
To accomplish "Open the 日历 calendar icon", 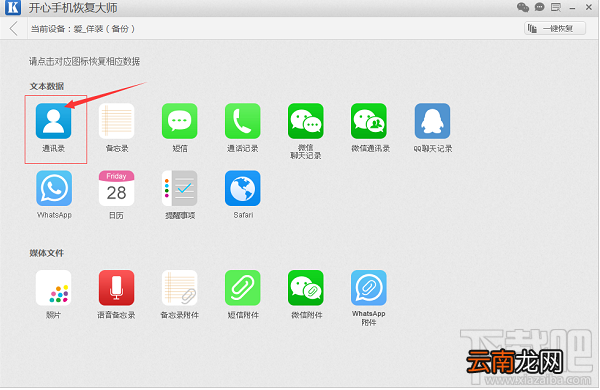I will coord(116,188).
